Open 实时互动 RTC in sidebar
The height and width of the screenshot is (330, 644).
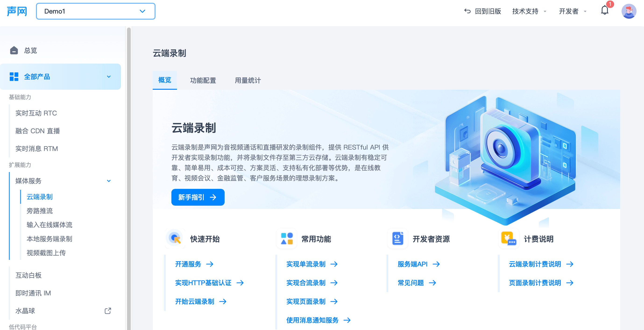tap(36, 113)
